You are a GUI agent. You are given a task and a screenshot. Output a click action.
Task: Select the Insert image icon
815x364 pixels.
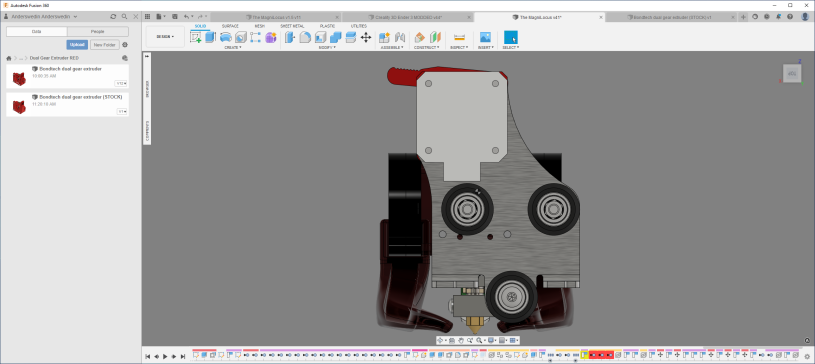tap(485, 37)
